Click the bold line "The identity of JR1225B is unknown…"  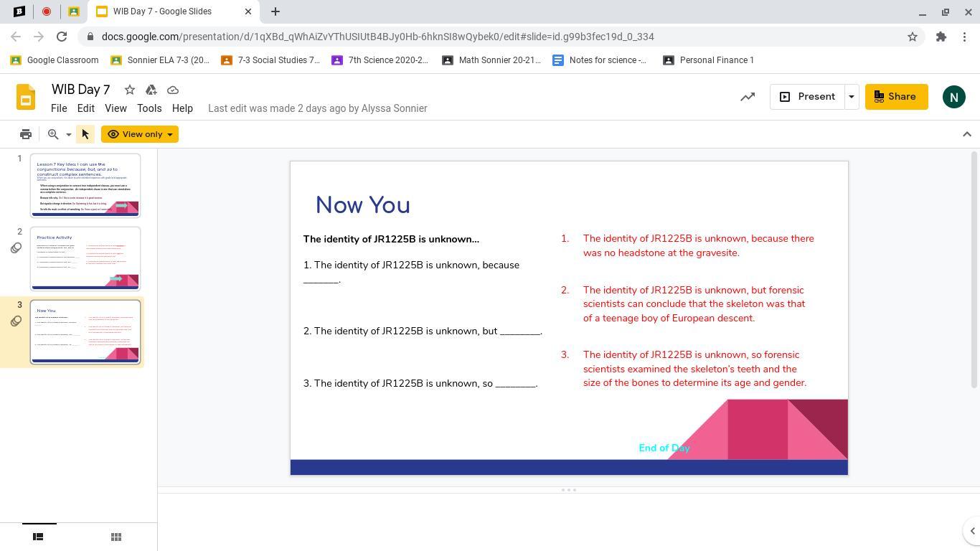tap(391, 239)
